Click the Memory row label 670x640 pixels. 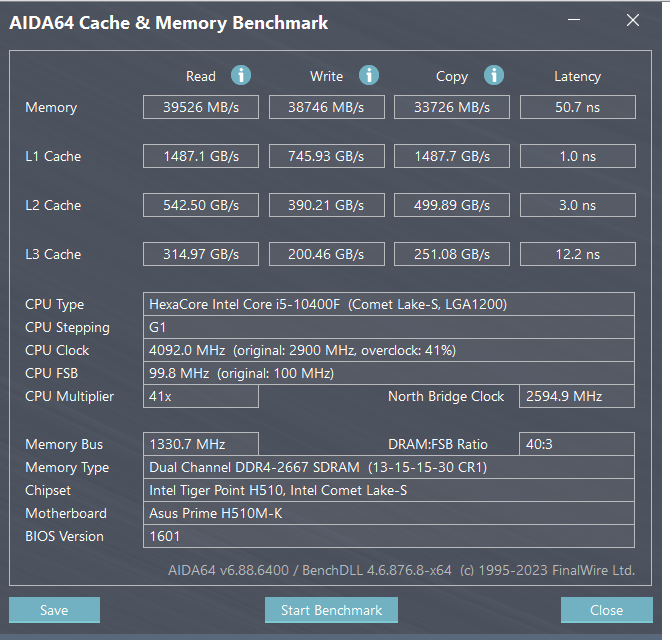[x=51, y=108]
